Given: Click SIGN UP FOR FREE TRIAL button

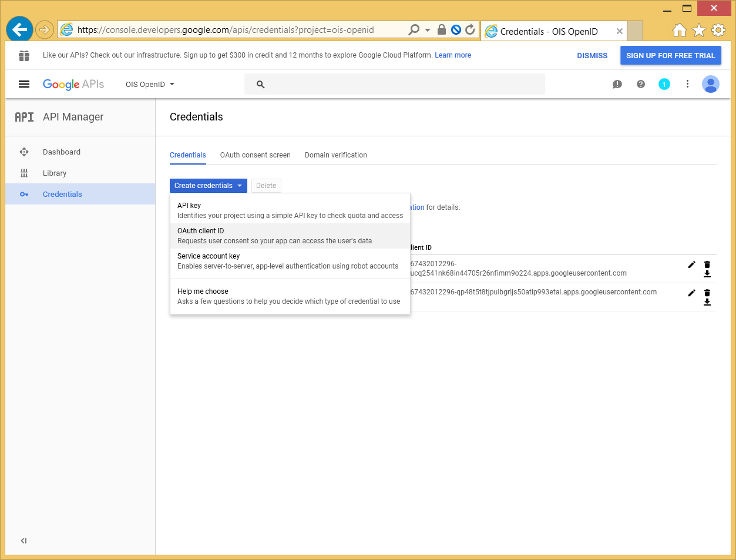Looking at the screenshot, I should (671, 56).
